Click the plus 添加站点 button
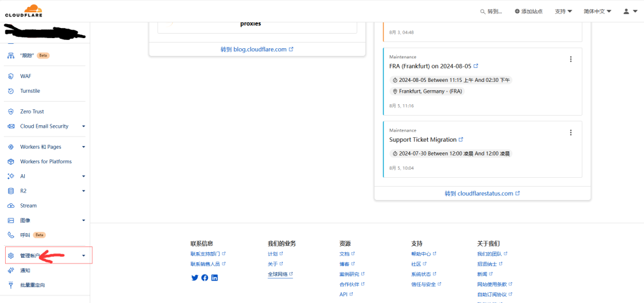This screenshot has width=644, height=303. click(528, 11)
